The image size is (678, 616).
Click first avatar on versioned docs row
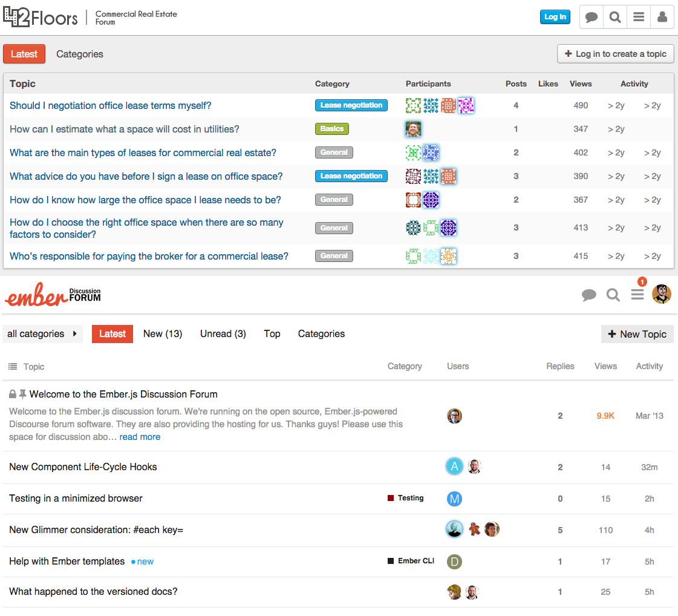coord(454,592)
